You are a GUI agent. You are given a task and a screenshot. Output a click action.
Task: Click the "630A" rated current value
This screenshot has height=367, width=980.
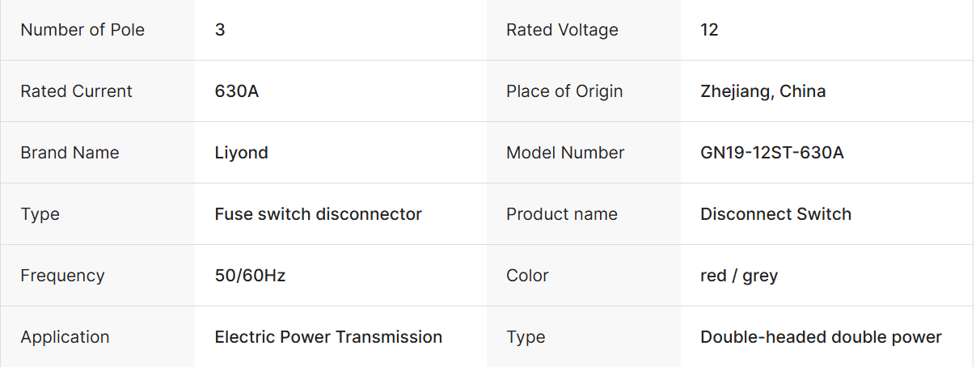(x=237, y=91)
